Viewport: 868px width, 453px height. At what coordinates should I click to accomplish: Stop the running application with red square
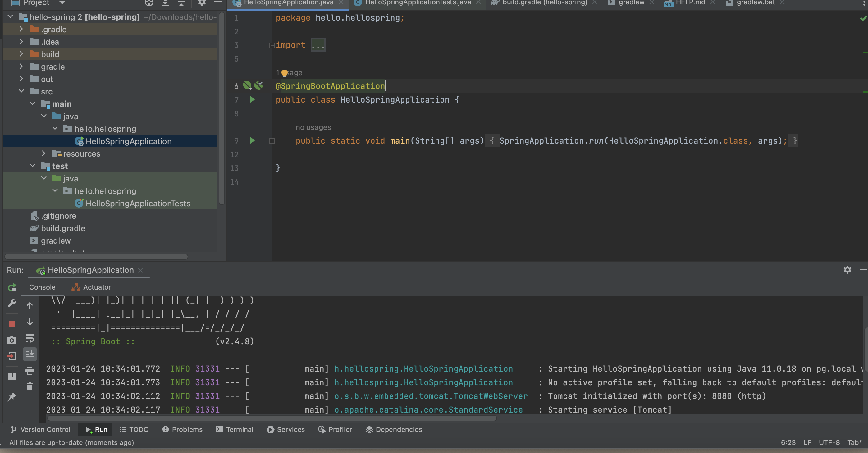point(12,323)
